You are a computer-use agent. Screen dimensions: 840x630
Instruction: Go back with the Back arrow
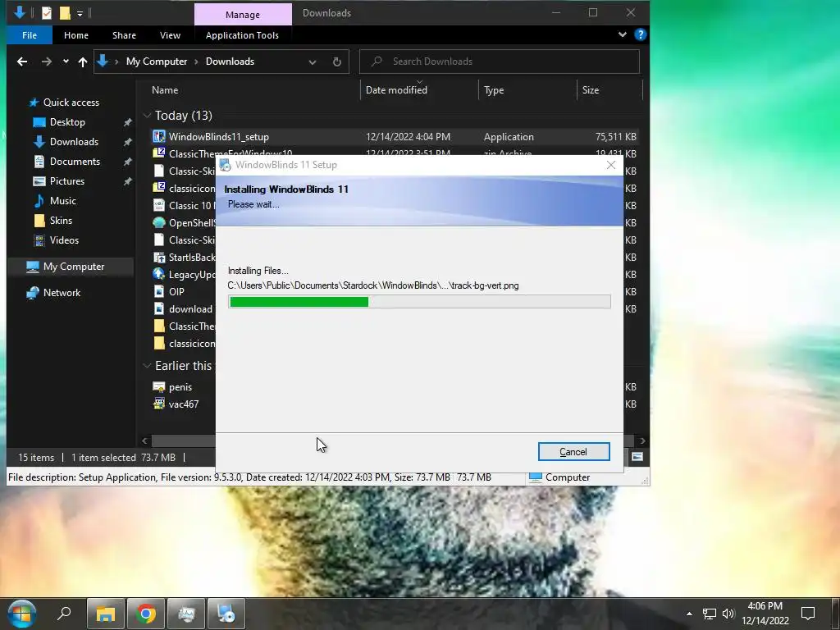pos(22,62)
